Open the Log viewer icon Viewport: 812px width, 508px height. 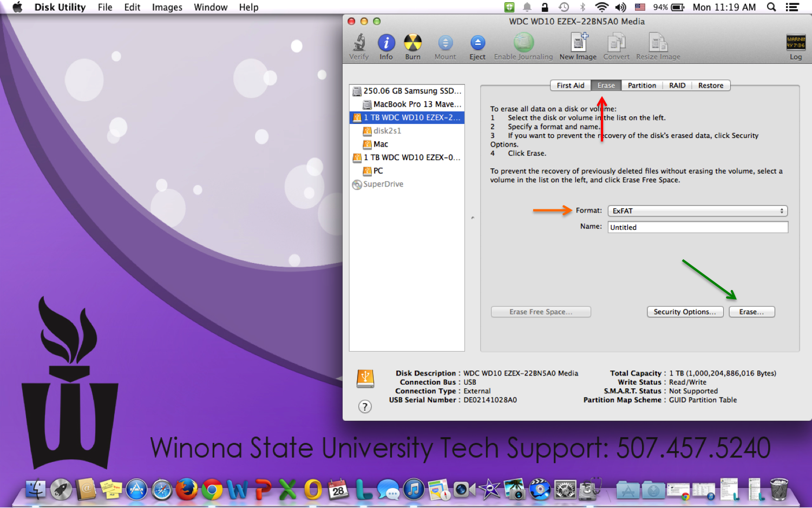point(795,43)
